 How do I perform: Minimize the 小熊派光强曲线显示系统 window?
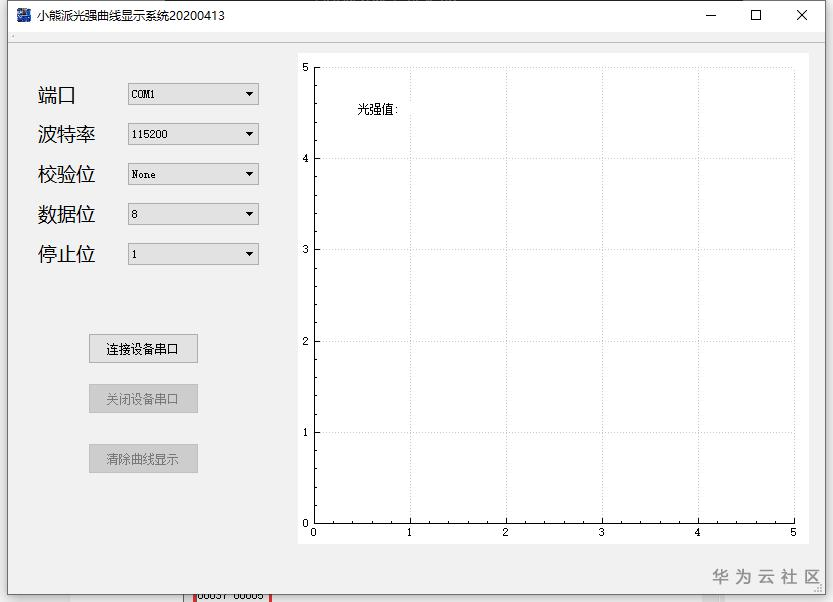[x=711, y=15]
